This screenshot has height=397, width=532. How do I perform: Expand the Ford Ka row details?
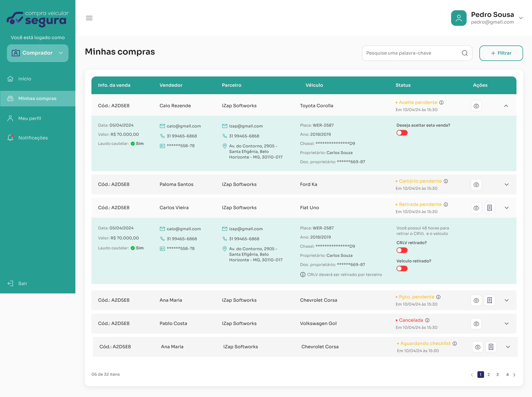point(507,185)
